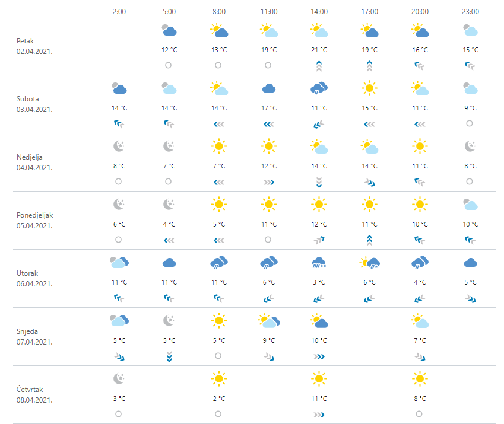Viewport: 504px width, 424px height.
Task: Click the Četvrtak 8:00 sun icon
Action: click(x=218, y=380)
